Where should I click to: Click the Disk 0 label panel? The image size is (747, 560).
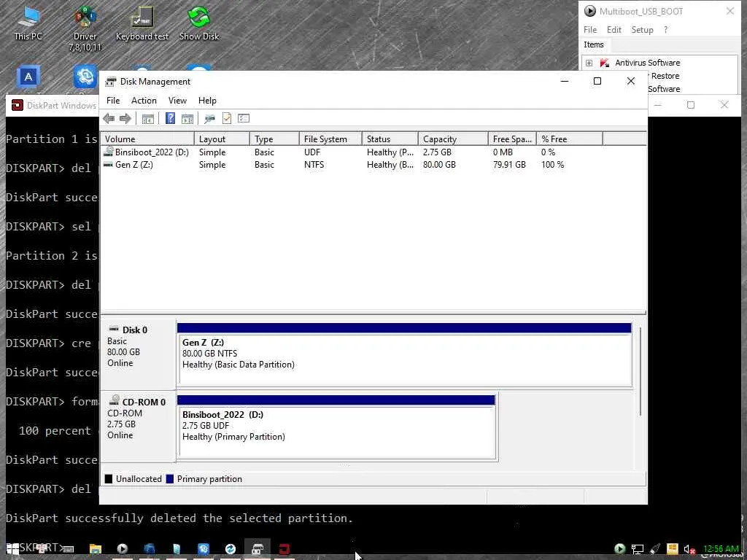pos(138,355)
